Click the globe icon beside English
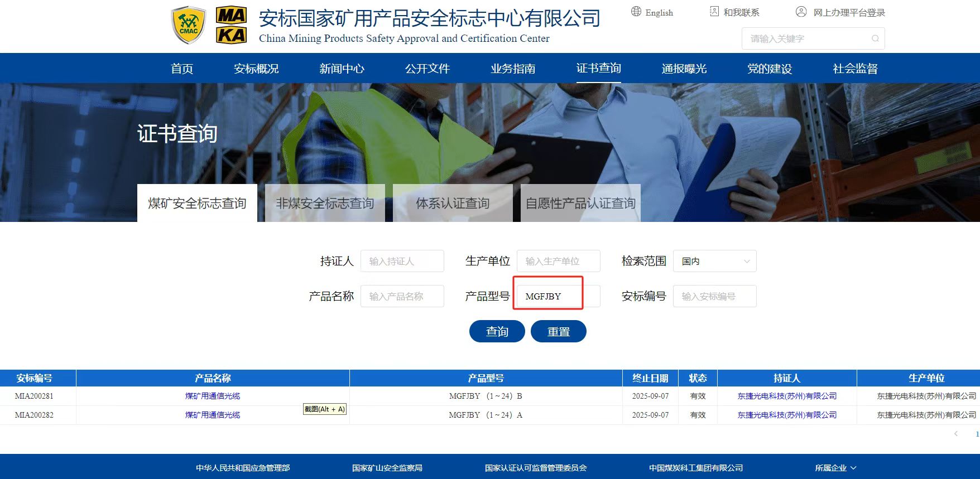Screen dimensions: 980x479 [636, 12]
